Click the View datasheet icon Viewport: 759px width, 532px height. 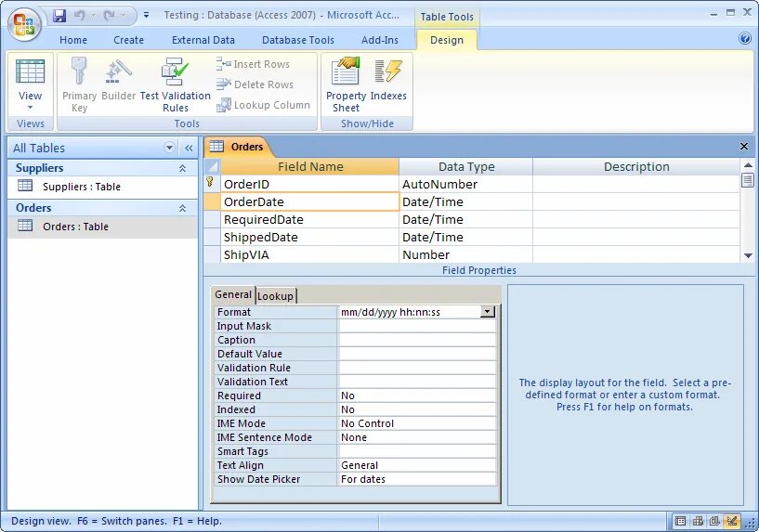tap(30, 71)
